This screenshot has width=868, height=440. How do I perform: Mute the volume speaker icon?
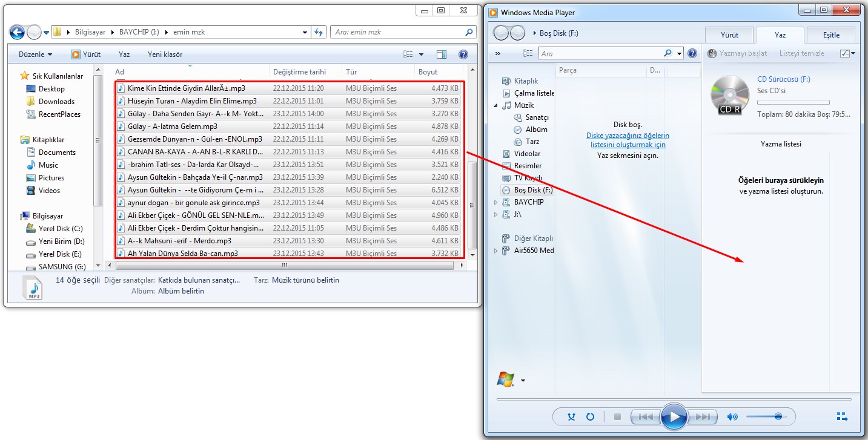point(732,416)
